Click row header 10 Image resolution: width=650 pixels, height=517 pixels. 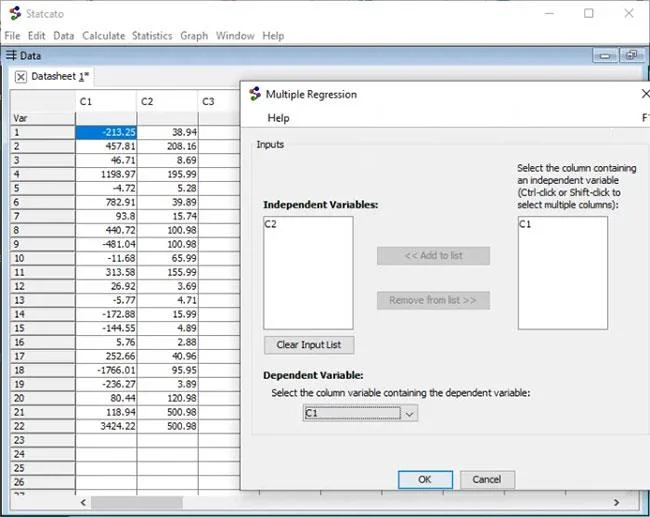coord(43,258)
